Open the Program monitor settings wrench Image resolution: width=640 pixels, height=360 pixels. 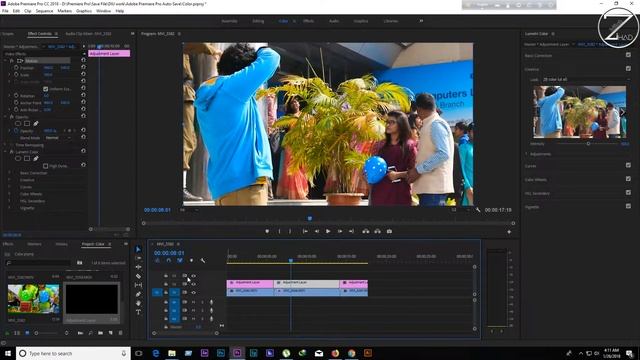tap(478, 210)
